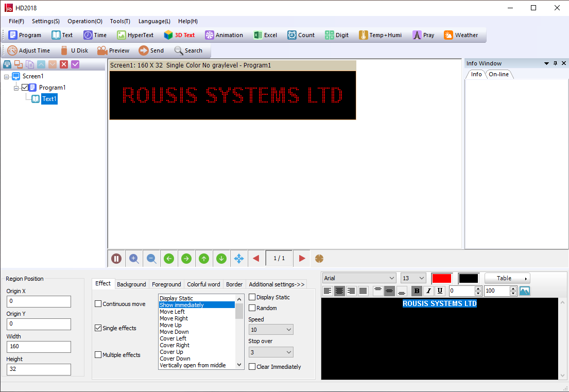Open the Table dropdown button

(x=507, y=278)
